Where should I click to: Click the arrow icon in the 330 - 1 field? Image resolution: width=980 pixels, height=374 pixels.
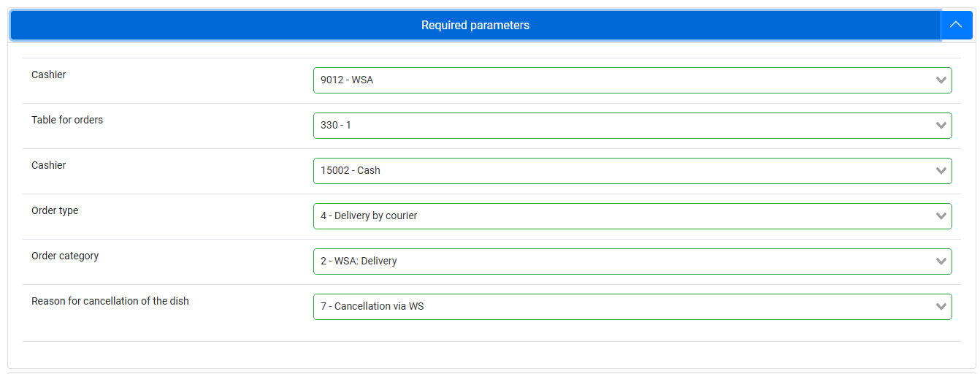(941, 126)
